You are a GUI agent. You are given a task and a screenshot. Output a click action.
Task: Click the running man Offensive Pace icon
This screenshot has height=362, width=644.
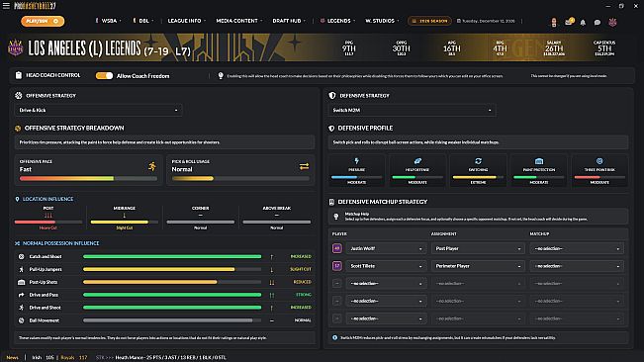(152, 166)
